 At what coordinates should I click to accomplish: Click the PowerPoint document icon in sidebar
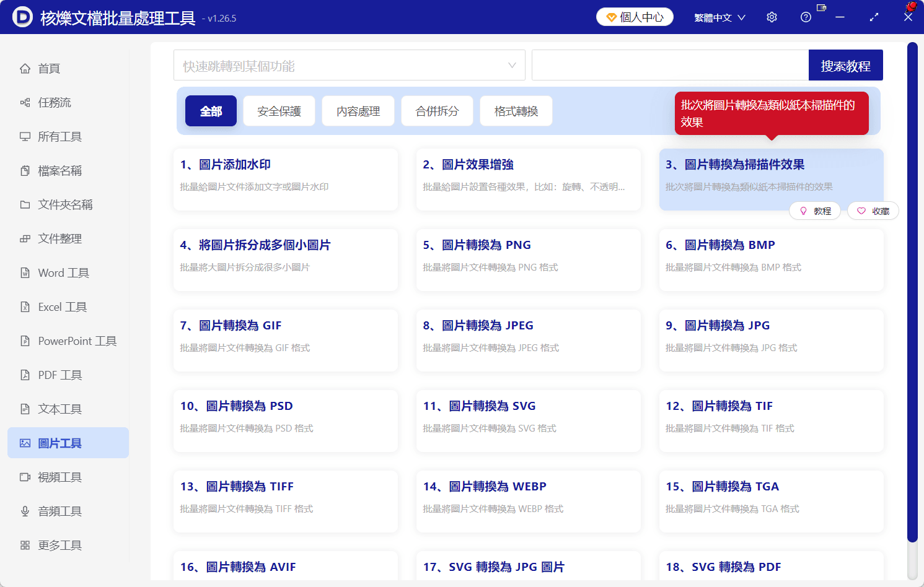click(x=25, y=341)
